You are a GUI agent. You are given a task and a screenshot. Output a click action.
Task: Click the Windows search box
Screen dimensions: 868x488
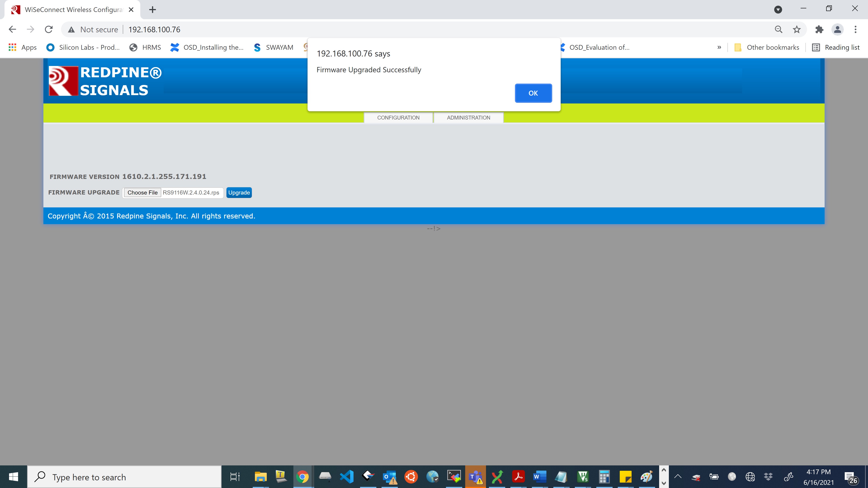[125, 477]
